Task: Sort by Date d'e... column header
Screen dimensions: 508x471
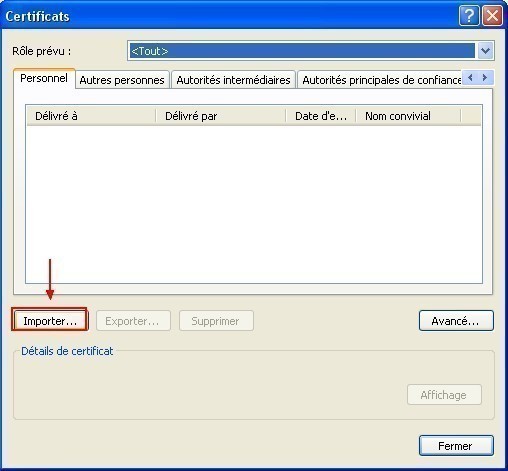Action: (321, 116)
